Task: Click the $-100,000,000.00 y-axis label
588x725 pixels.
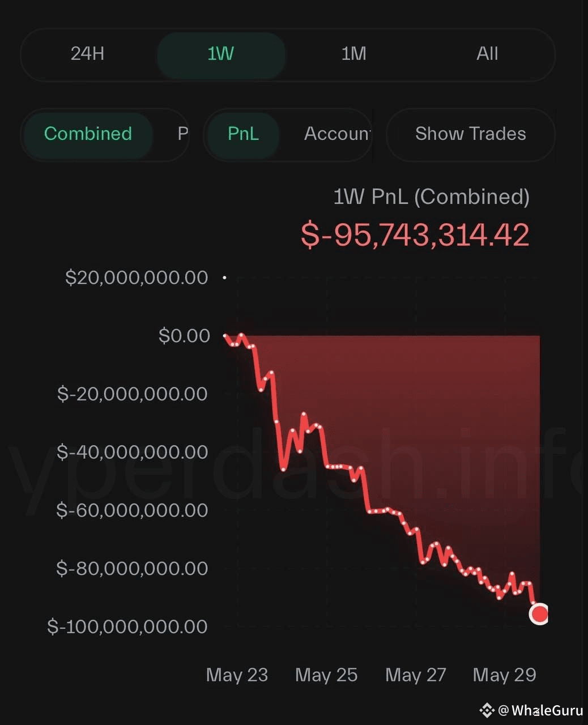Action: pyautogui.click(x=127, y=626)
